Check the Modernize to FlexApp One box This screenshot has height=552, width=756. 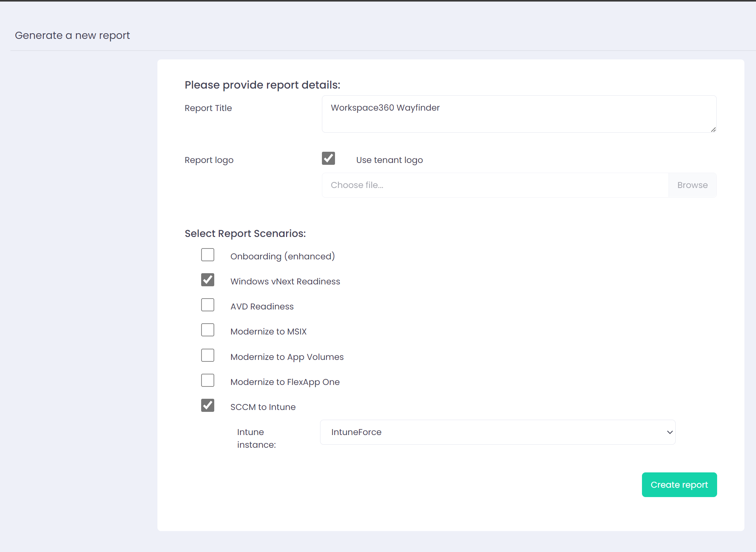(208, 380)
